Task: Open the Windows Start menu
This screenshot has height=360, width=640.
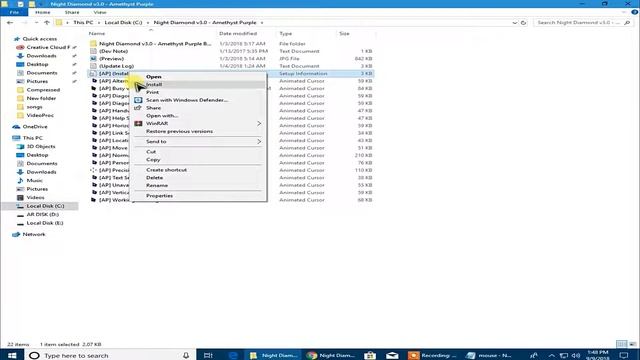Action: [12, 355]
